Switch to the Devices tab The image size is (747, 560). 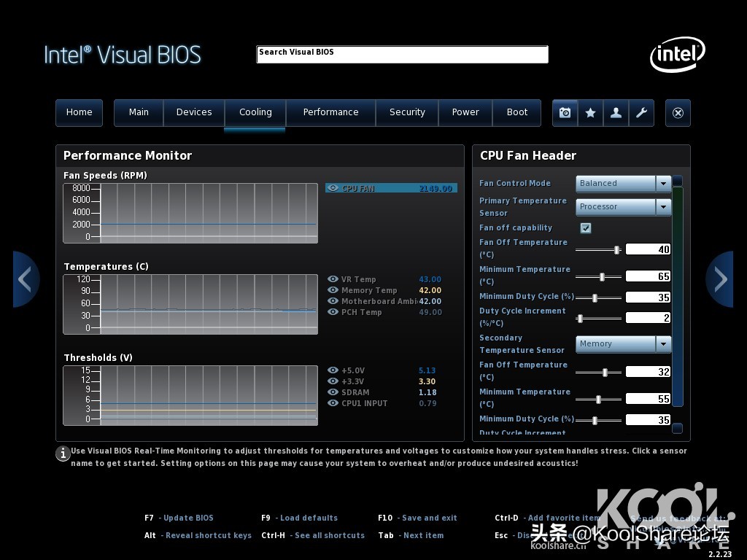(194, 113)
